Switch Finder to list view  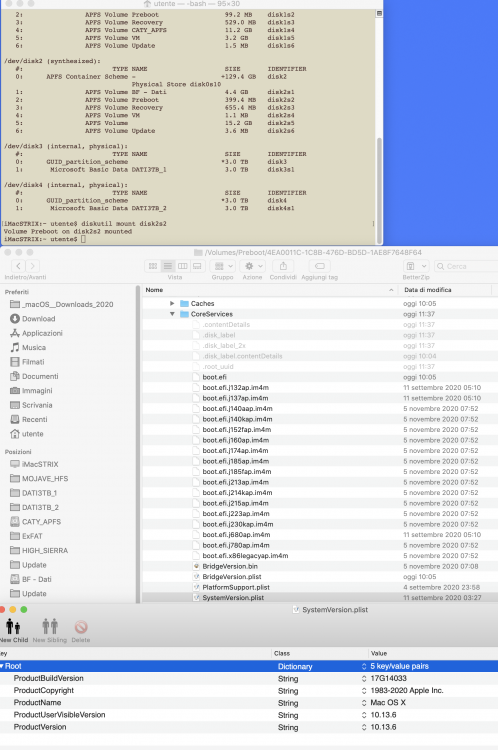point(167,266)
